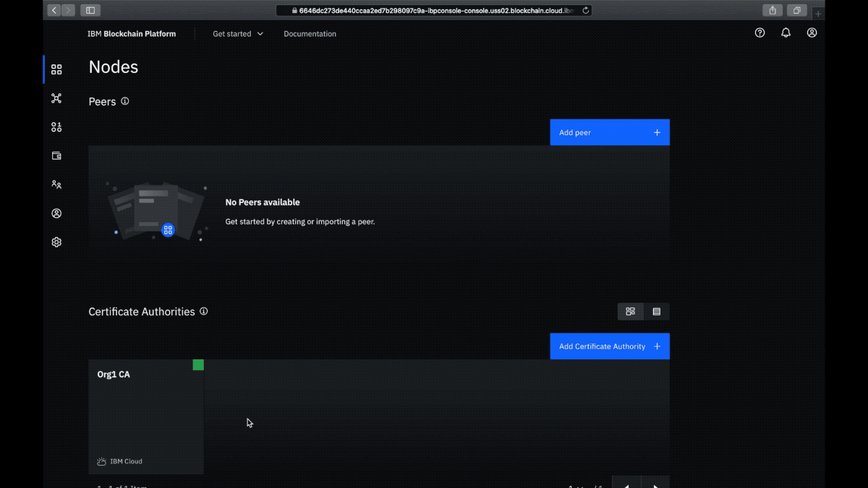Click the Add peer button
868x488 pixels.
pyautogui.click(x=609, y=132)
